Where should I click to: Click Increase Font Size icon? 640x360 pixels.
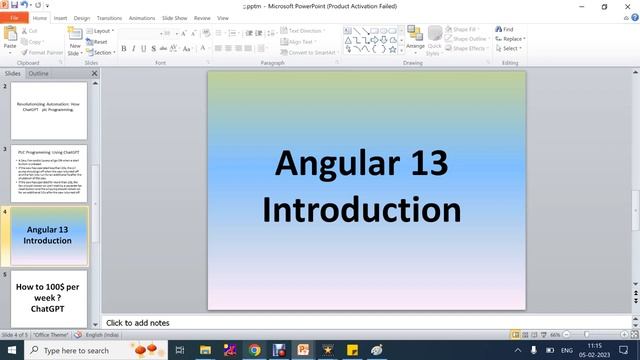184,33
